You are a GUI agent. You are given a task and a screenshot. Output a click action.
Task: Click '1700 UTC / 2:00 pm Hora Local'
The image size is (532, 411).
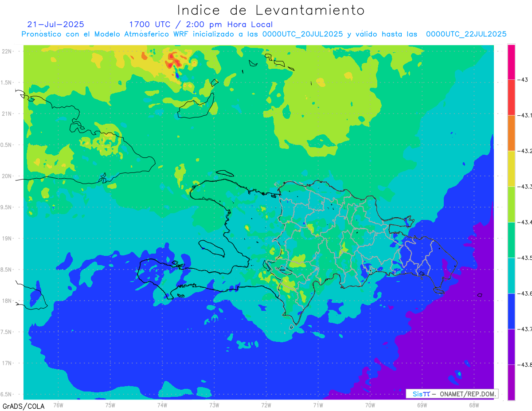201,24
